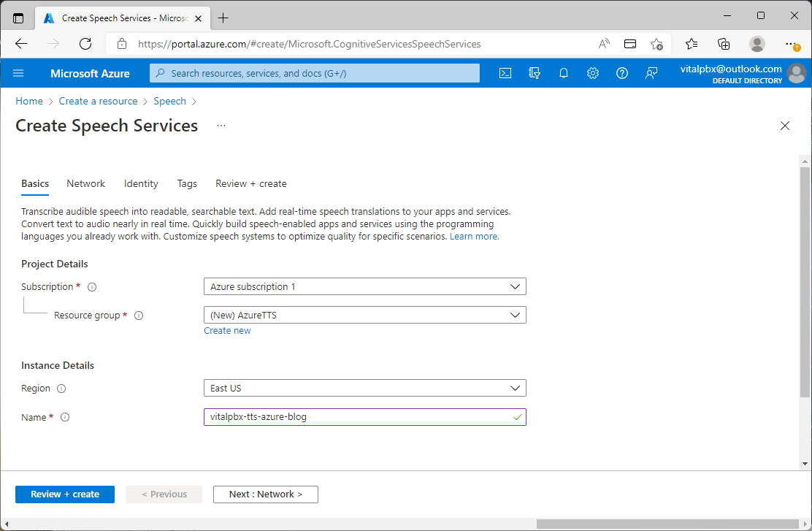This screenshot has width=812, height=531.
Task: Open Azure Cloud Shell from the top bar
Action: tap(505, 73)
